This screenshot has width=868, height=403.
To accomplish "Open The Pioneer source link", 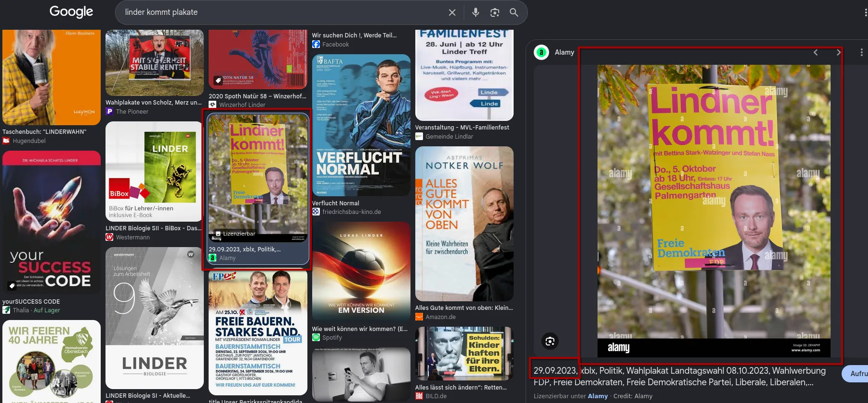I will click(x=132, y=112).
